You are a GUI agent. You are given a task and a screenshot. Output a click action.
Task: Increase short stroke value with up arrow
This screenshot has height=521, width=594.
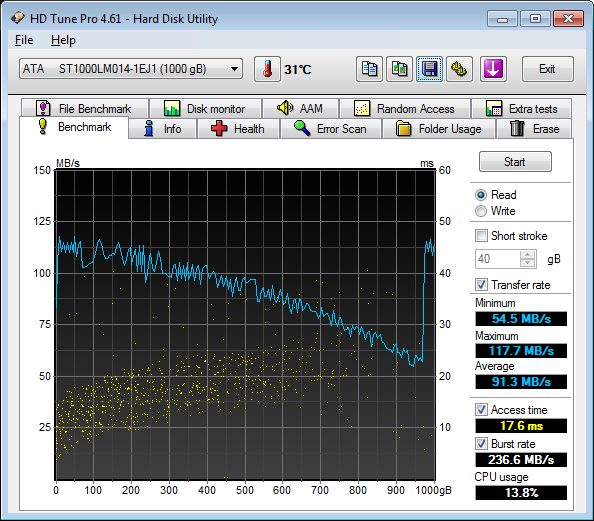click(x=528, y=255)
